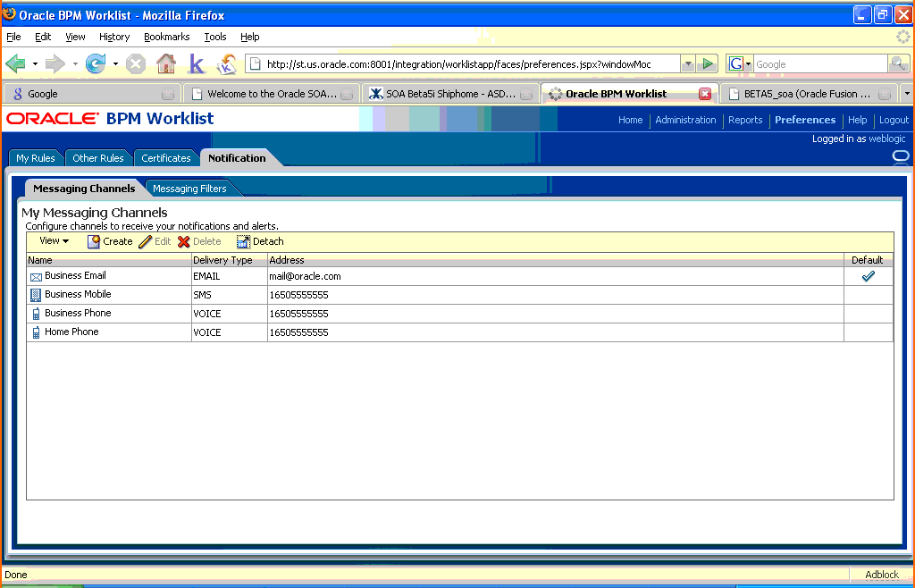The width and height of the screenshot is (915, 588).
Task: Select the Notification tab
Action: pyautogui.click(x=237, y=158)
